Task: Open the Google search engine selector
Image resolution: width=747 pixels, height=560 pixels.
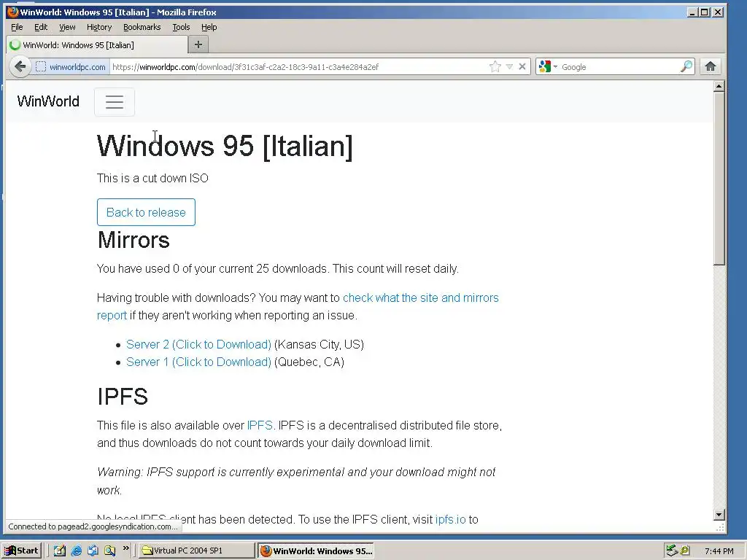Action: [548, 66]
